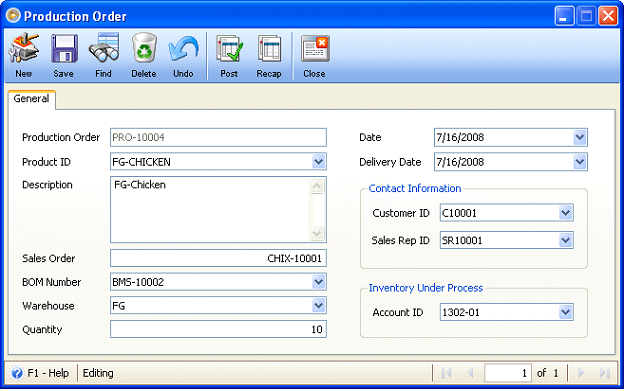Image resolution: width=626 pixels, height=391 pixels.
Task: Go to last record navigation arrow
Action: coord(605,373)
